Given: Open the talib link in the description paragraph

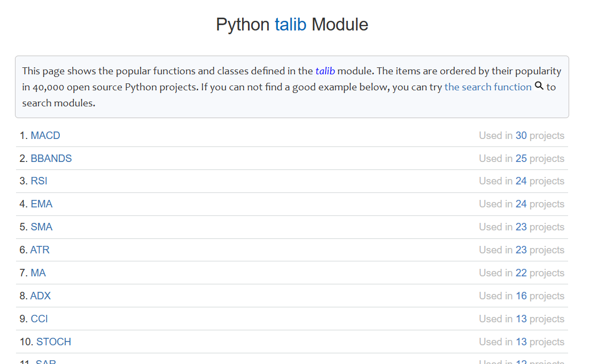Looking at the screenshot, I should point(324,71).
